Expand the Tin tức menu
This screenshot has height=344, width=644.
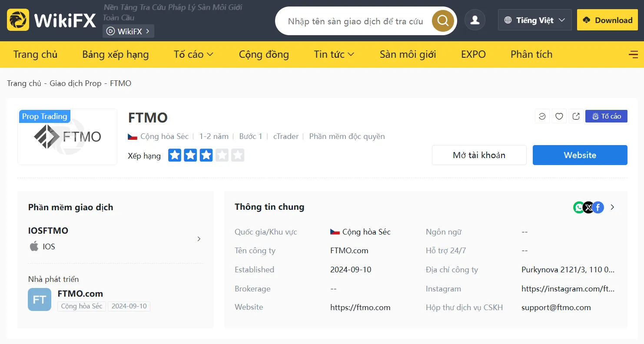(334, 54)
